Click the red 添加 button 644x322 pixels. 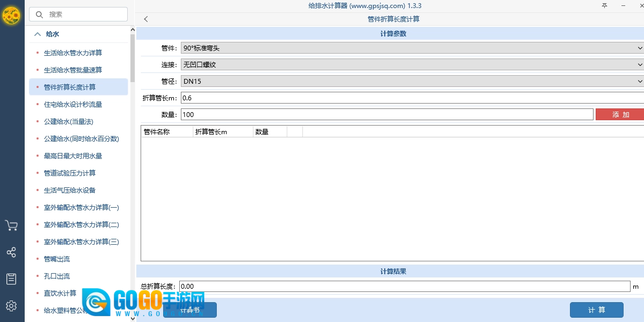pyautogui.click(x=620, y=115)
